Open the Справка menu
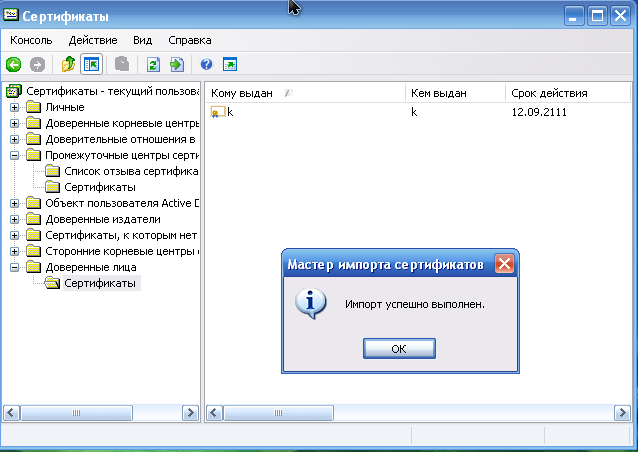Screen dimensions: 638x452 click(x=190, y=40)
